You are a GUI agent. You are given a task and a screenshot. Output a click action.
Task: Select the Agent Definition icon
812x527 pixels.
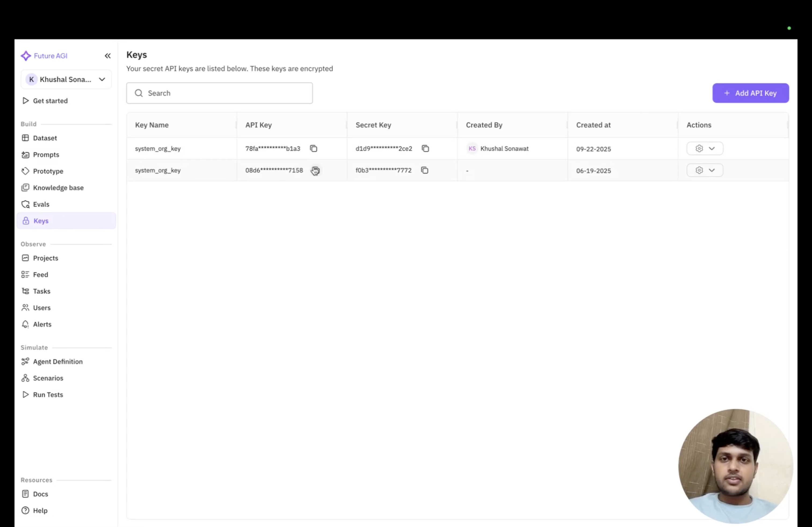click(x=26, y=361)
